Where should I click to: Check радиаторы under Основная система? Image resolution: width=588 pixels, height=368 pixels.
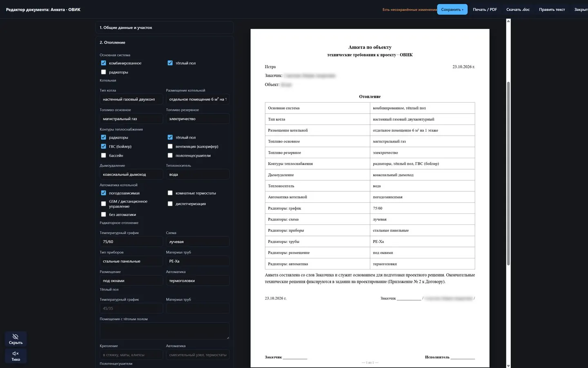click(x=103, y=72)
